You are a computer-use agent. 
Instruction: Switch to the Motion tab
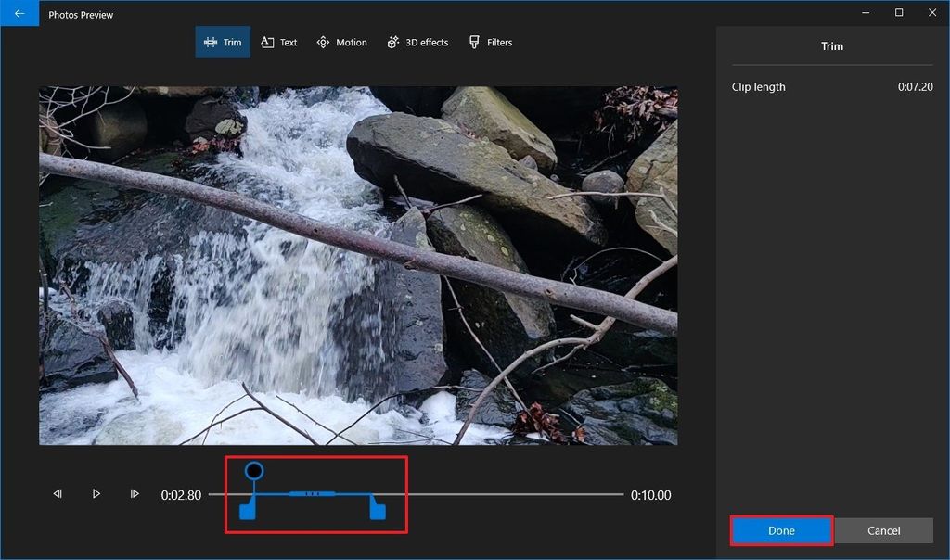(341, 42)
